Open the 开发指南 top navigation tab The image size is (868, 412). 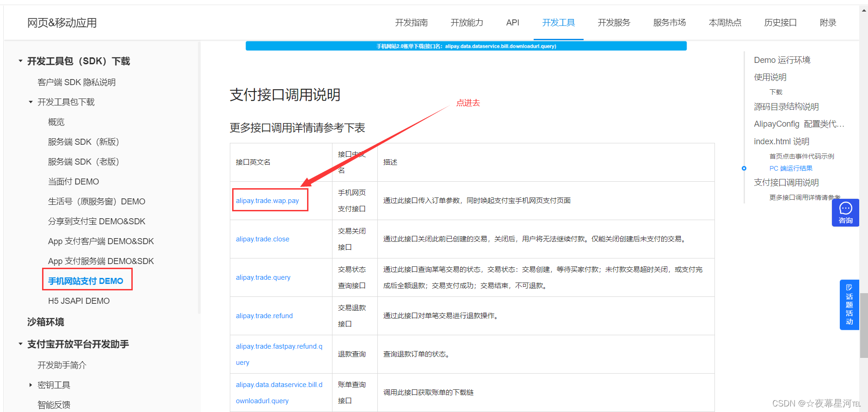(x=411, y=23)
